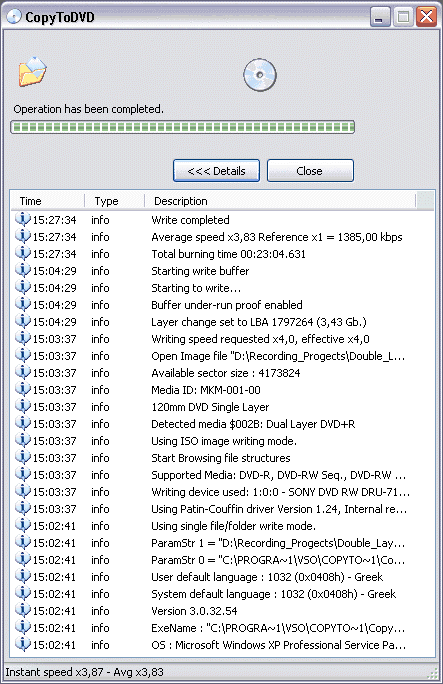Click info icon of Open Image file row
The image size is (443, 684).
pyautogui.click(x=23, y=355)
